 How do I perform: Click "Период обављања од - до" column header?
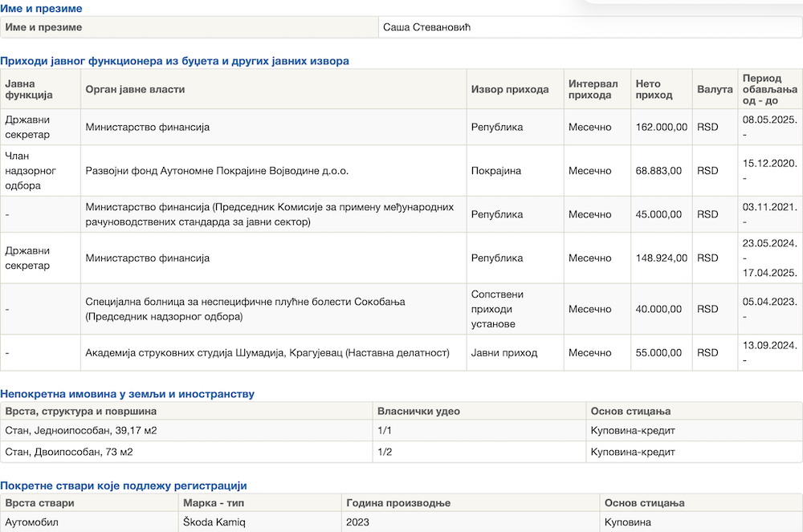(x=769, y=89)
